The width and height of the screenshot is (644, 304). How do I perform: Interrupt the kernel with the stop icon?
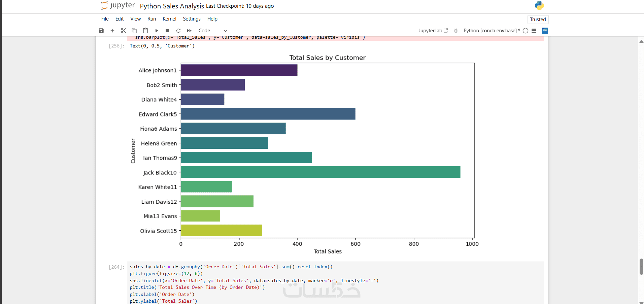coord(167,31)
